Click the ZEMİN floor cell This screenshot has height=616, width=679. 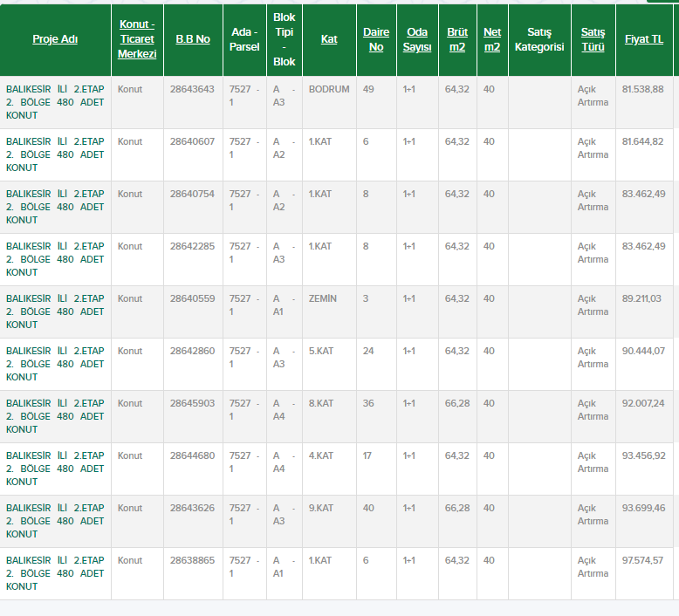(x=322, y=298)
